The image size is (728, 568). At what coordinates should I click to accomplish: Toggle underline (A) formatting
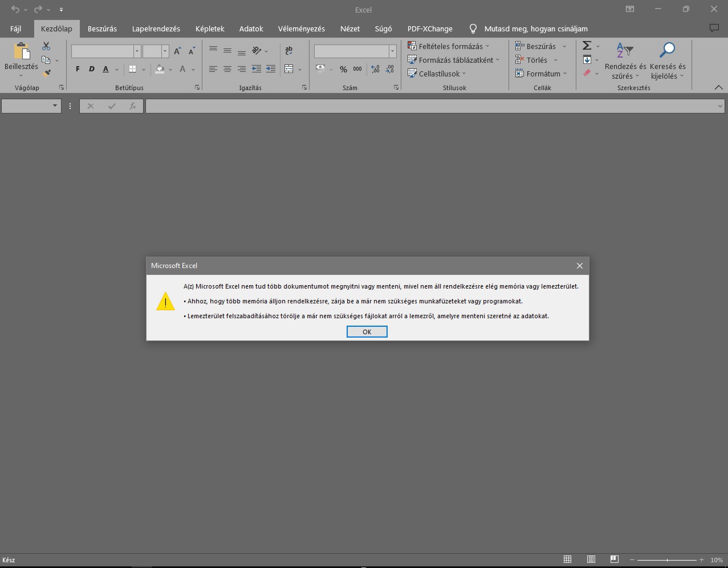pos(105,69)
